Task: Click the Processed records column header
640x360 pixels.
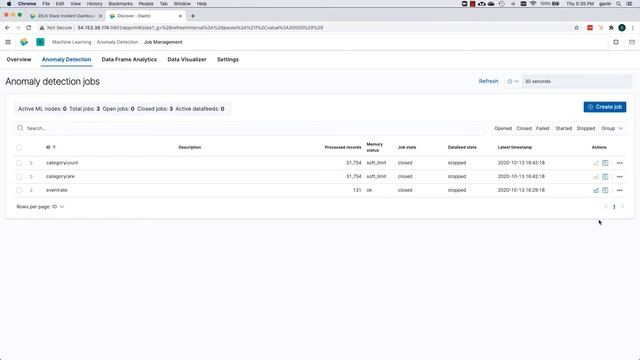Action: (343, 147)
